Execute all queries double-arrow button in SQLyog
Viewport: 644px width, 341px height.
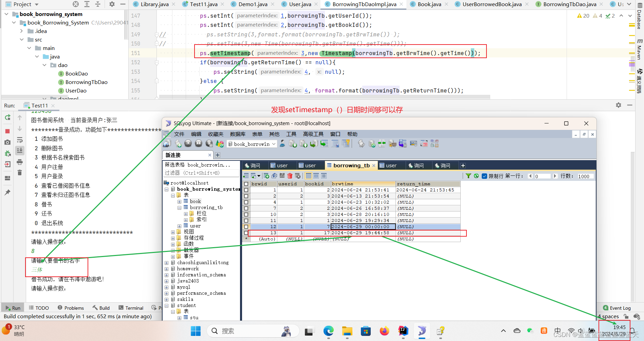[x=199, y=143]
